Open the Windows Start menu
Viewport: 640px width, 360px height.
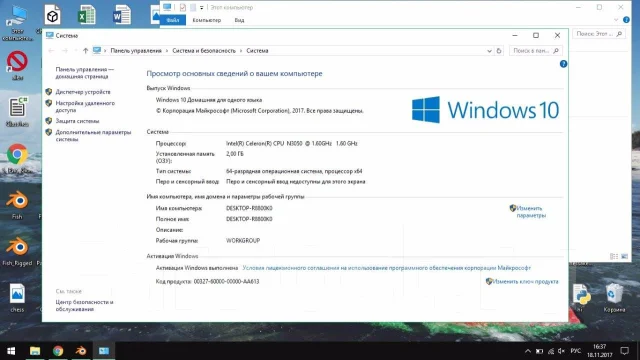pyautogui.click(x=11, y=351)
